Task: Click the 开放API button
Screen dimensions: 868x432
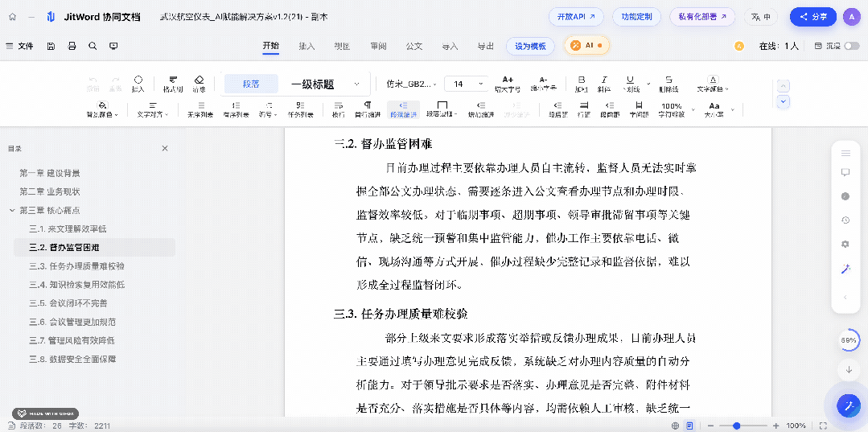Action: point(576,17)
